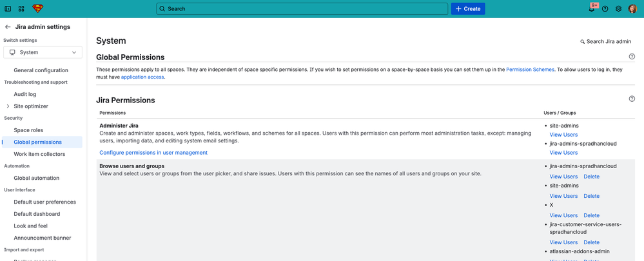Viewport: 644px width, 261px height.
Task: Click the Permissions column header
Action: [113, 112]
